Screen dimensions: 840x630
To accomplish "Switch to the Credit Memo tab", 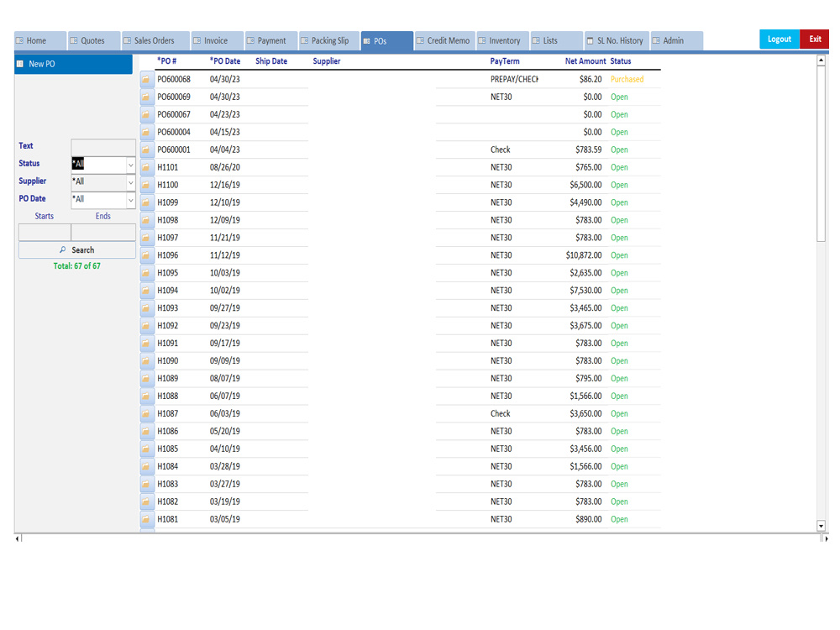I will [444, 40].
